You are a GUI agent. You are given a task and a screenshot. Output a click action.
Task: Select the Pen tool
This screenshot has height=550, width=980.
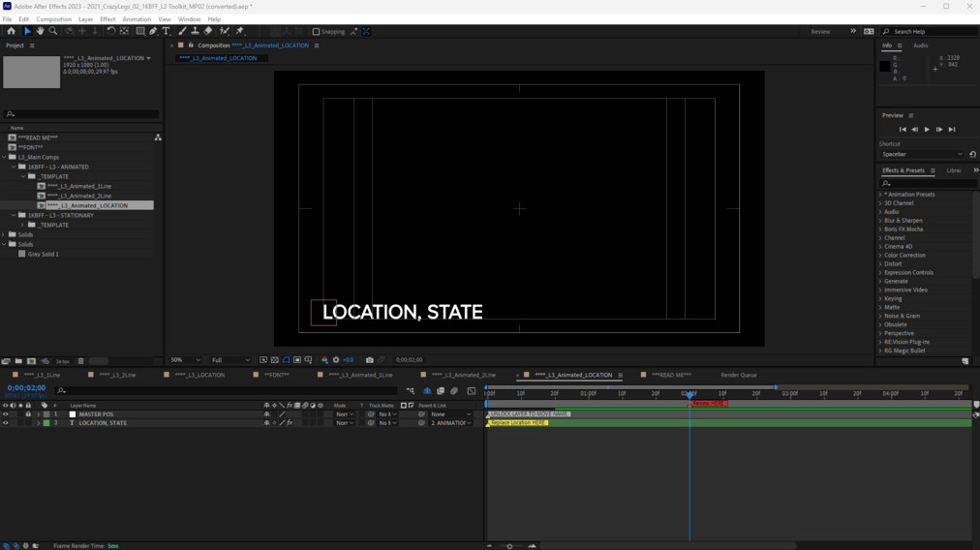153,31
